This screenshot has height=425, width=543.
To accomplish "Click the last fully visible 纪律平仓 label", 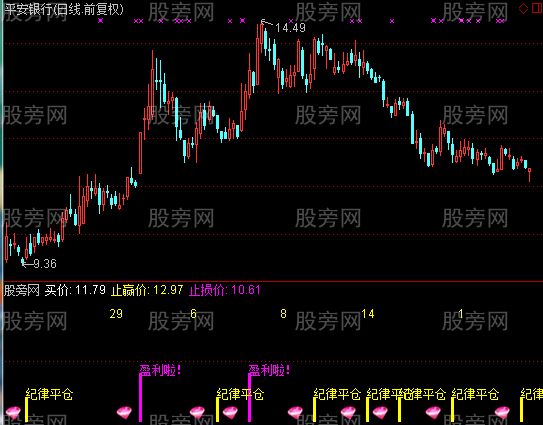I will coord(475,394).
